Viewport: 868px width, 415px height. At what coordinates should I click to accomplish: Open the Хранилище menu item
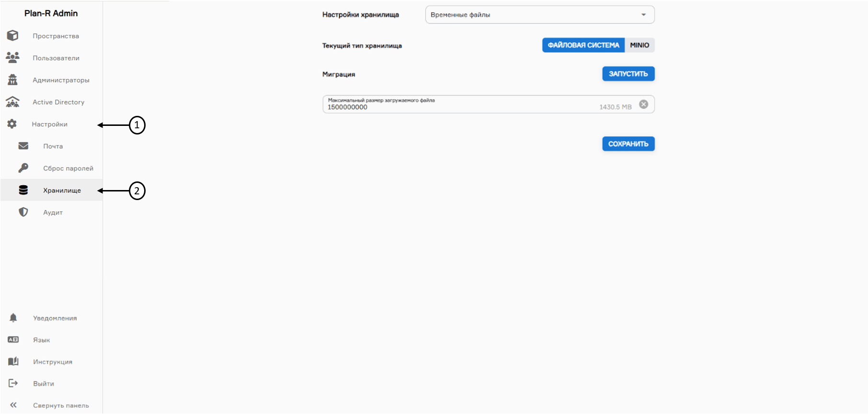point(62,191)
